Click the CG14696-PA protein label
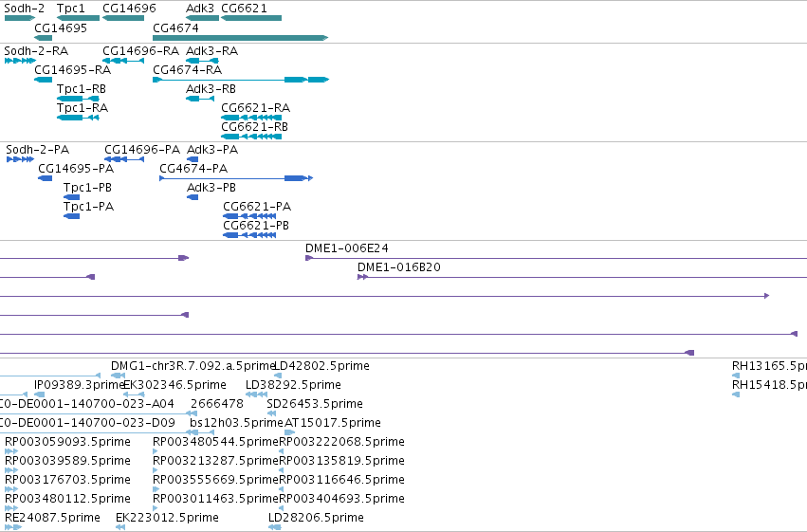The height and width of the screenshot is (532, 807). [142, 150]
